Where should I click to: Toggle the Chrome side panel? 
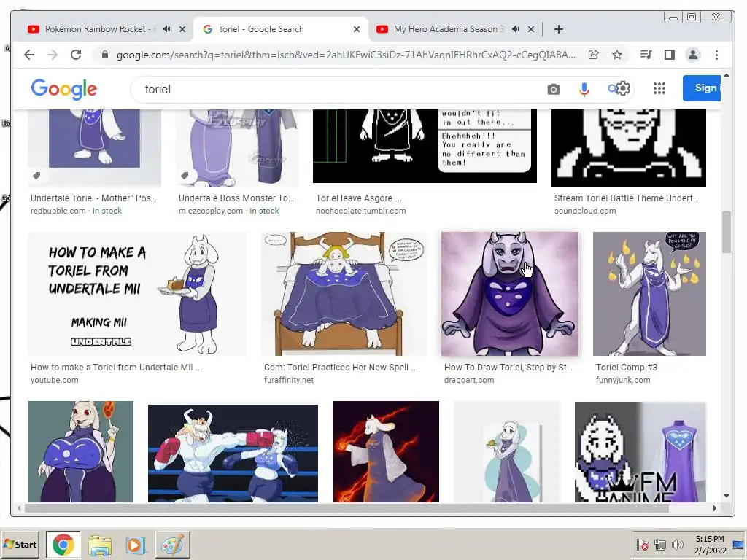click(670, 55)
